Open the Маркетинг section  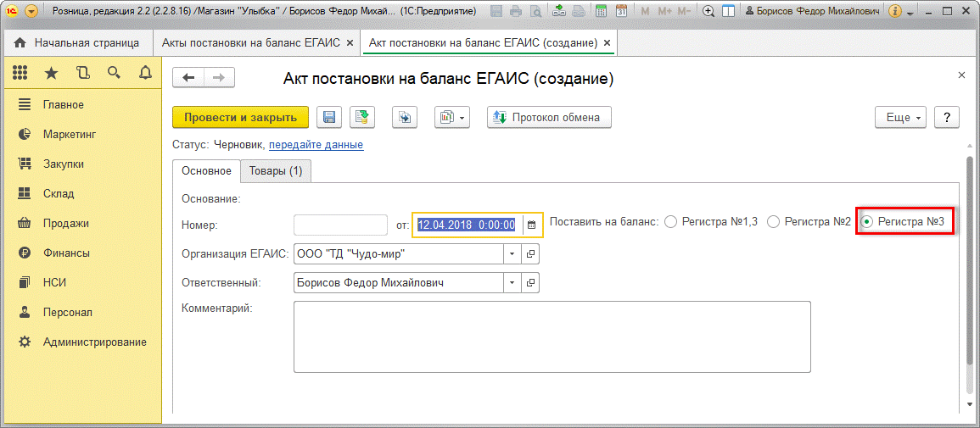tap(82, 134)
